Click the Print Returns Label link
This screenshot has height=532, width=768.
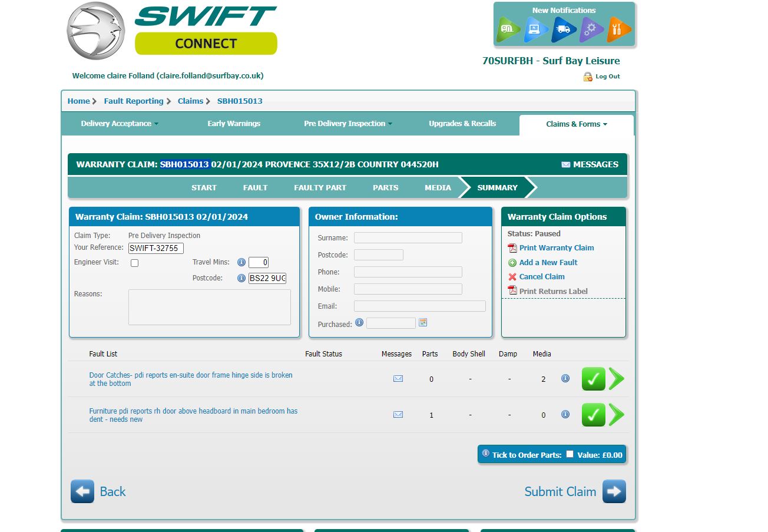554,292
